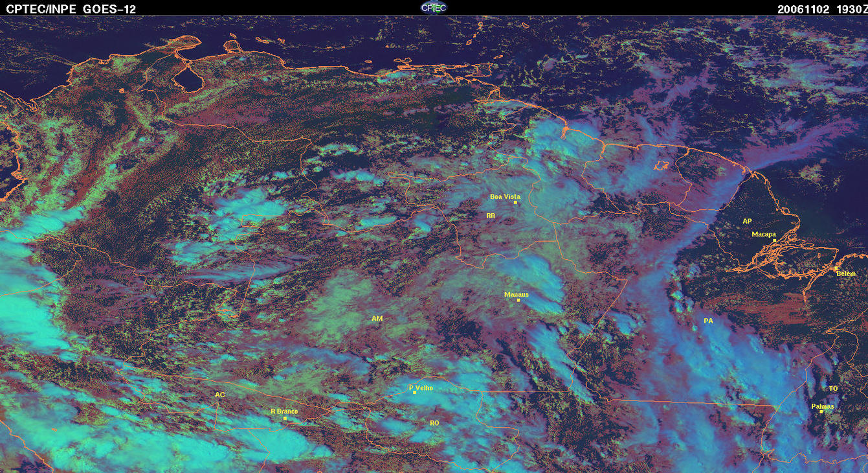Click the R Branco city label

[284, 411]
